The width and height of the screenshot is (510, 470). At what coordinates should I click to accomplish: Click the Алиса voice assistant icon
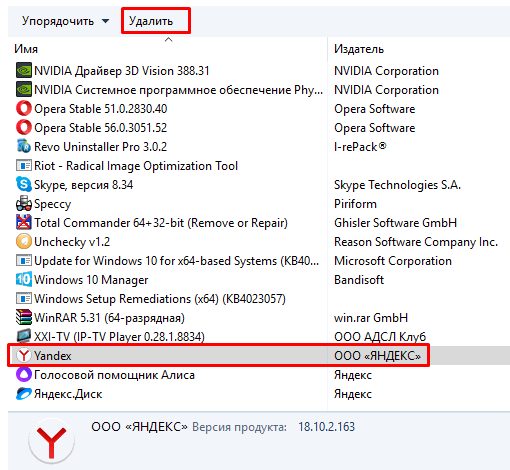24,375
